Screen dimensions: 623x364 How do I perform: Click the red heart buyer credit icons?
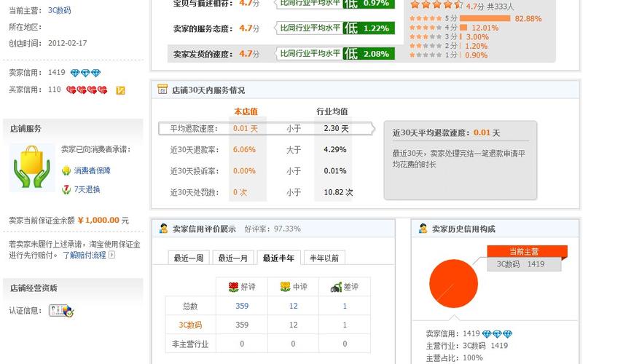tap(87, 90)
